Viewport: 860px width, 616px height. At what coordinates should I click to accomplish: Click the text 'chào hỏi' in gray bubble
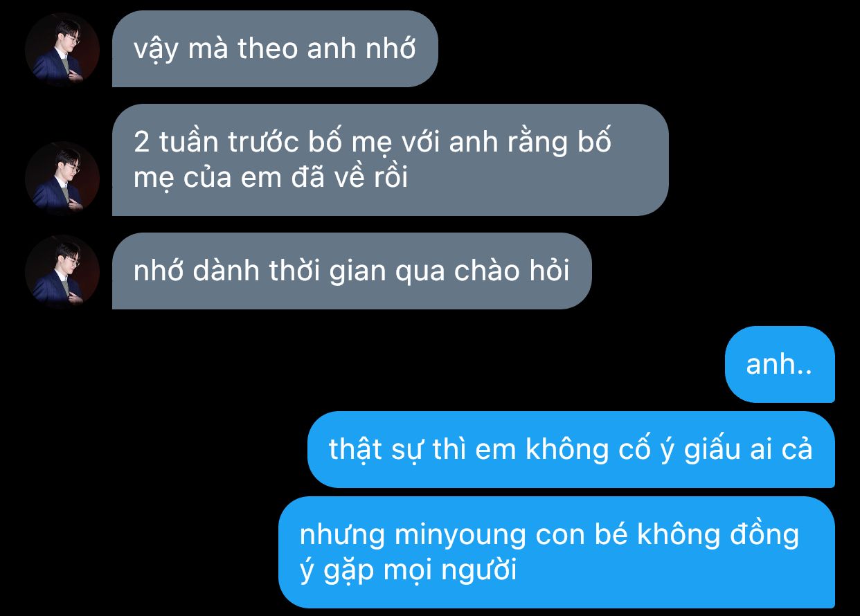coord(512,271)
